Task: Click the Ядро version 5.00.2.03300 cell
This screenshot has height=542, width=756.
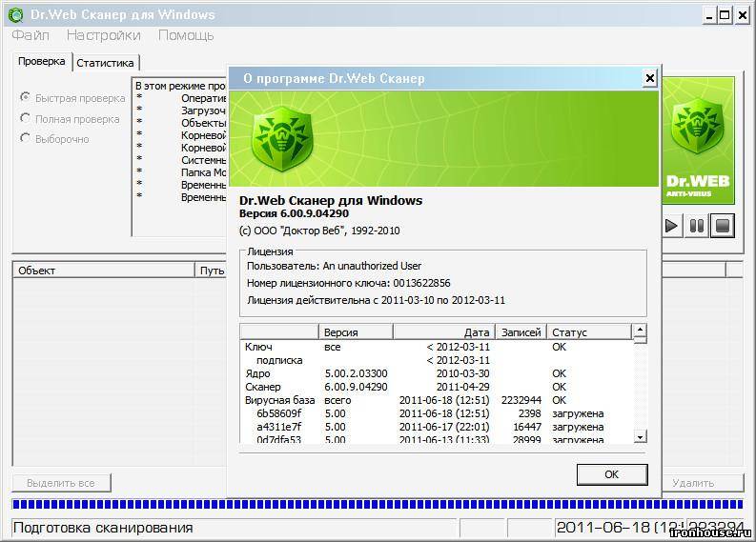Action: [x=356, y=373]
